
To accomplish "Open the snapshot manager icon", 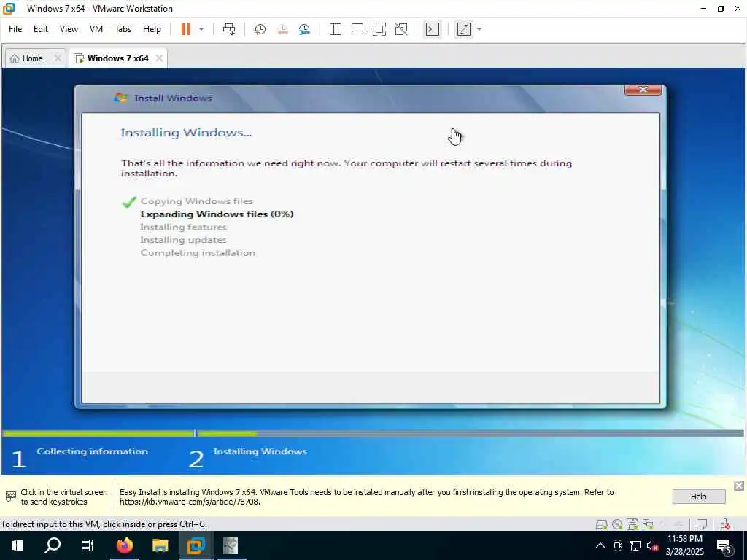I will click(304, 29).
